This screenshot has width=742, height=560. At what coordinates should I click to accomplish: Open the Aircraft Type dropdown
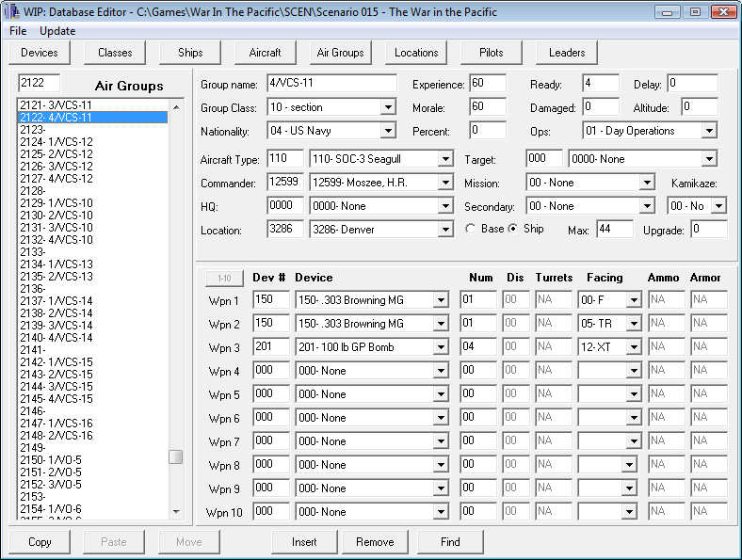[445, 159]
